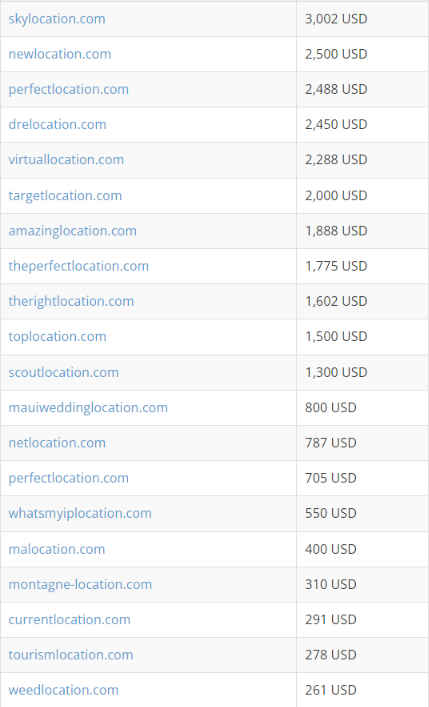The height and width of the screenshot is (707, 429).
Task: Open the targetlocation.com link
Action: tap(65, 196)
